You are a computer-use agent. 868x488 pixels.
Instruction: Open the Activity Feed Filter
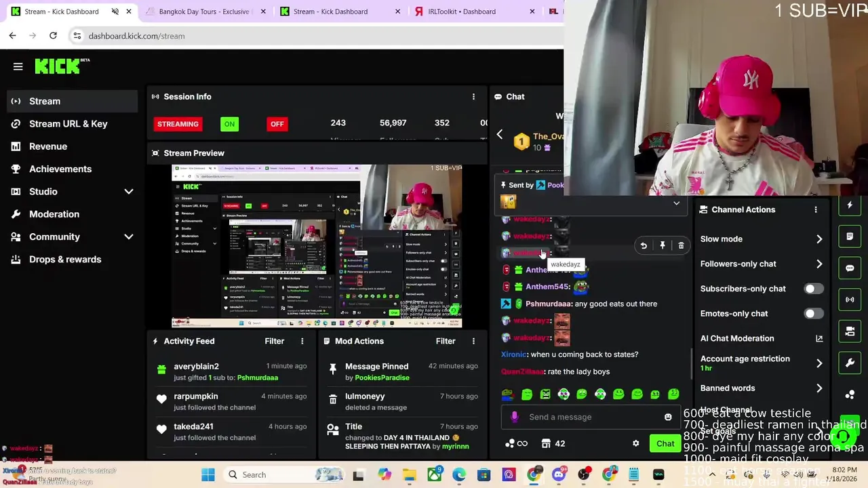[274, 341]
